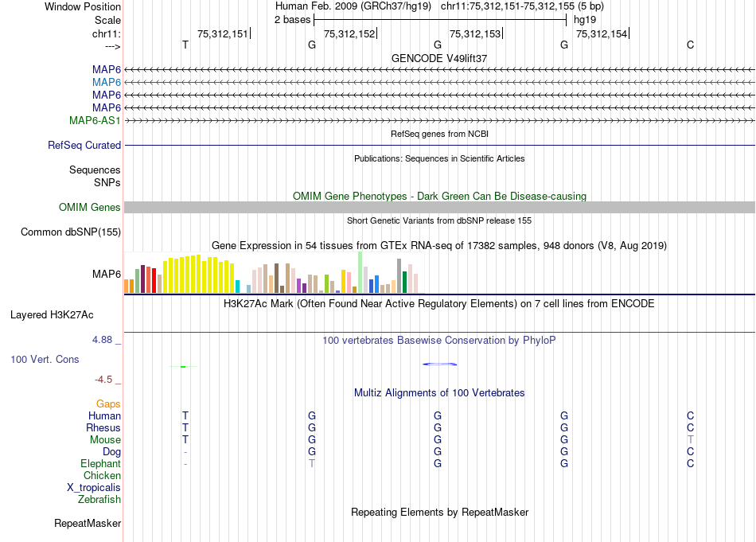The width and height of the screenshot is (756, 542).
Task: Click the green PhyloP conservation mark
Action: click(x=183, y=367)
